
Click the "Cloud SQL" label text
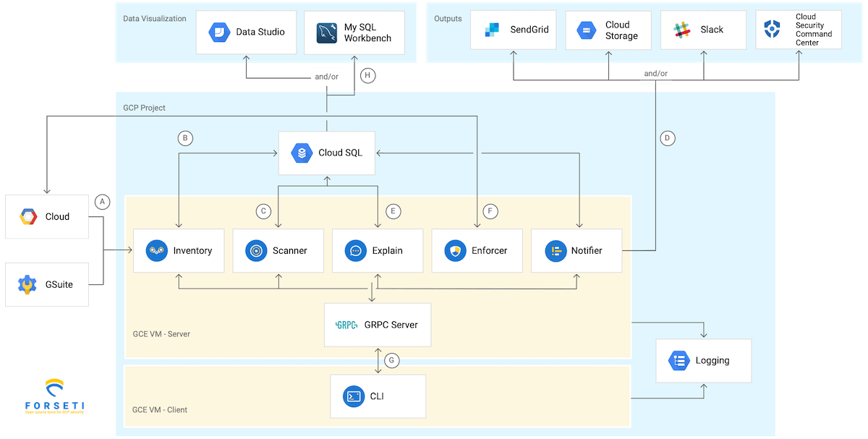point(340,153)
